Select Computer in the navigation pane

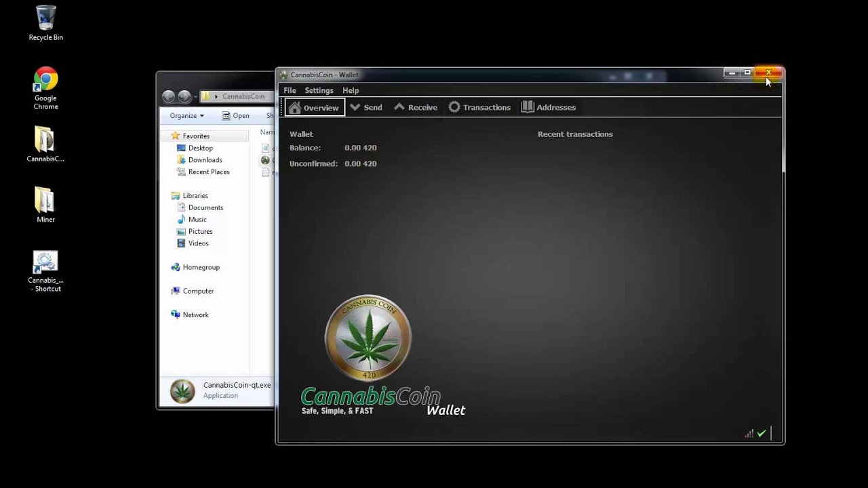(193, 291)
